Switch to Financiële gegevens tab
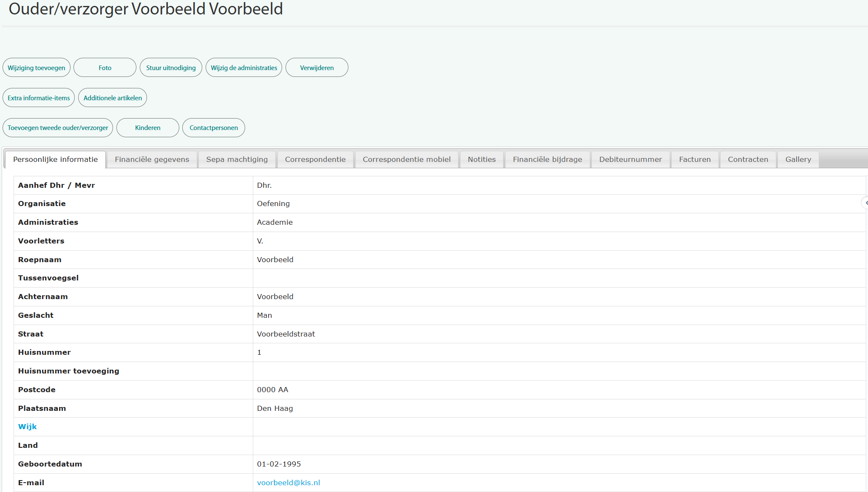 152,159
